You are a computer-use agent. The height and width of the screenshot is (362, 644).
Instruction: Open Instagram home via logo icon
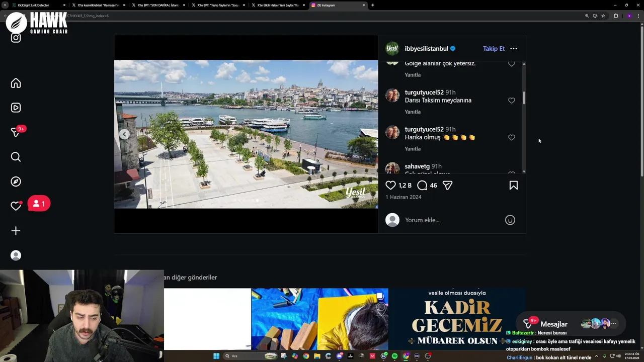16,38
